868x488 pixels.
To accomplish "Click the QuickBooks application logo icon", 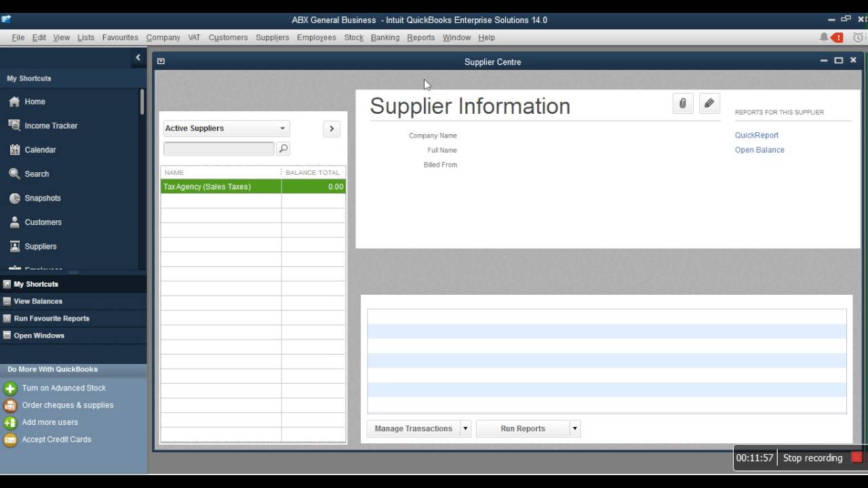I will coord(6,19).
